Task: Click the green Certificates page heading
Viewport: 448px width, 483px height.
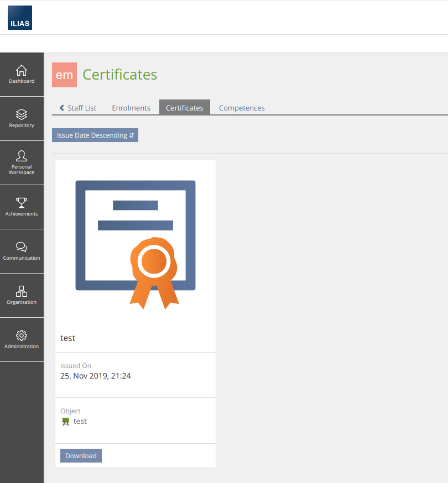Action: [x=120, y=75]
